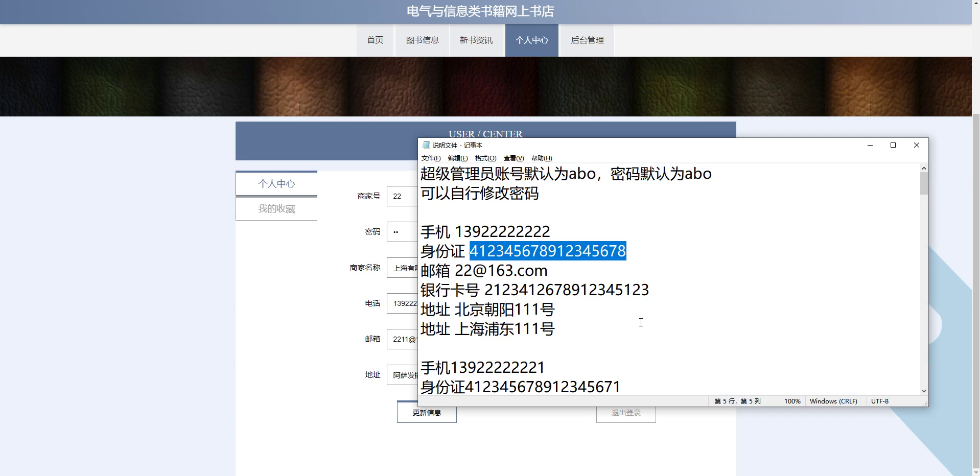Open Notepad's 帮助(H) menu
Screen dimensions: 980x476
pyautogui.click(x=542, y=158)
